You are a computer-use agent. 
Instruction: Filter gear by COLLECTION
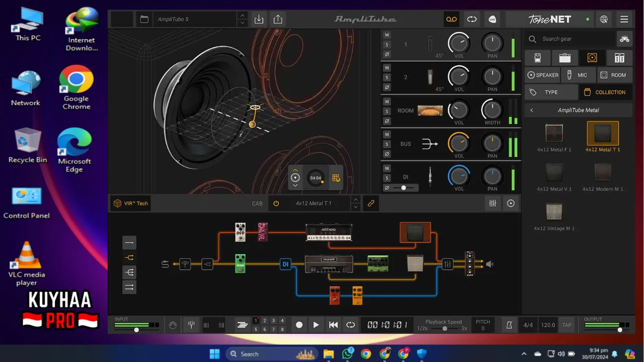605,92
